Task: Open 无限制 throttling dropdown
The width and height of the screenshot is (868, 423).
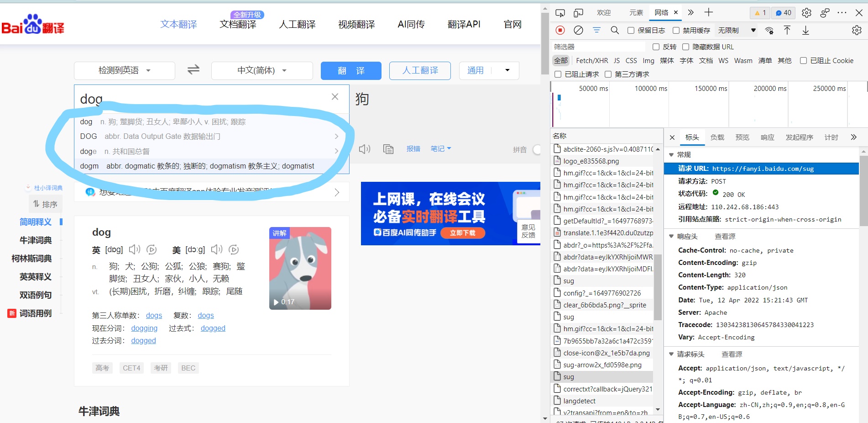Action: coord(737,30)
